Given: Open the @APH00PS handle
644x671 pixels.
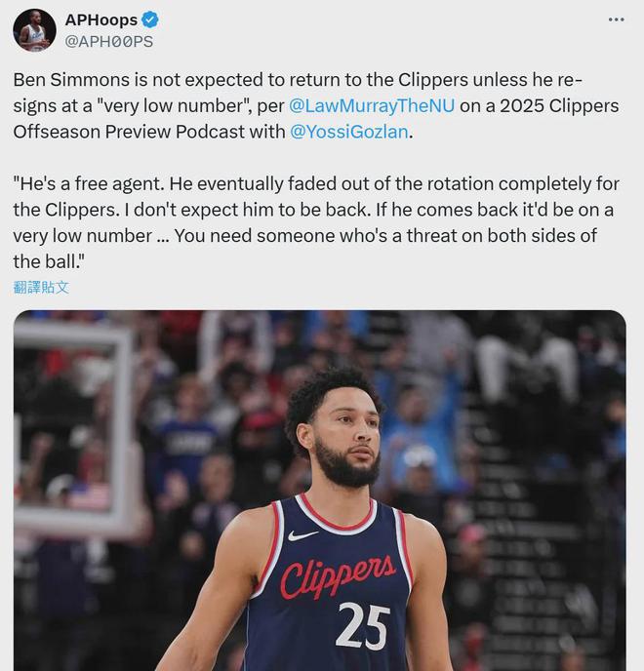Looking at the screenshot, I should [x=108, y=42].
